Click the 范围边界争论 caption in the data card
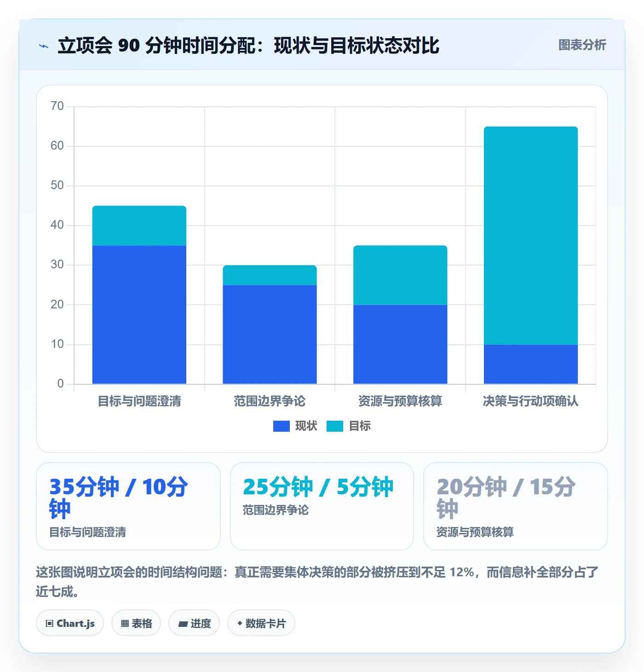The height and width of the screenshot is (672, 644). (x=276, y=510)
